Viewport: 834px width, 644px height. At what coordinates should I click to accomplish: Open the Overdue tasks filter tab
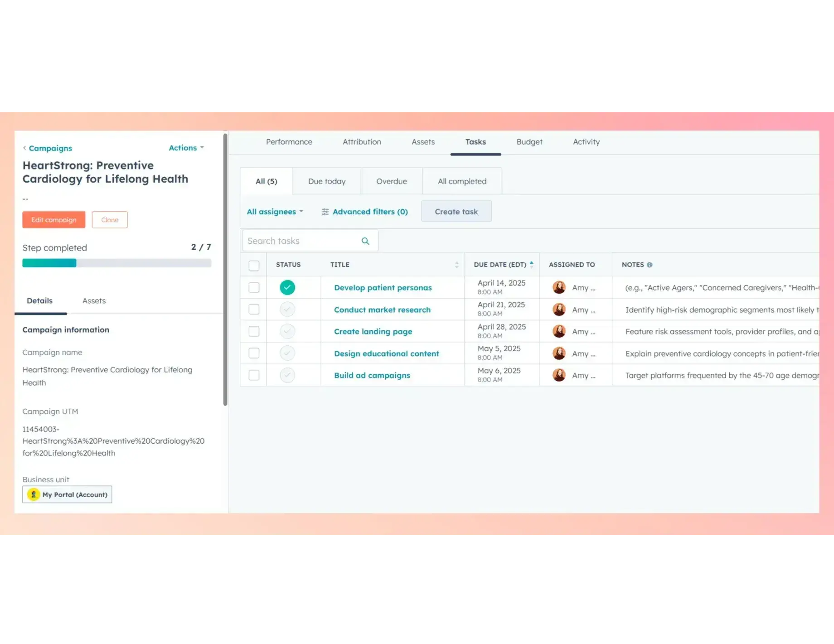[x=392, y=181]
